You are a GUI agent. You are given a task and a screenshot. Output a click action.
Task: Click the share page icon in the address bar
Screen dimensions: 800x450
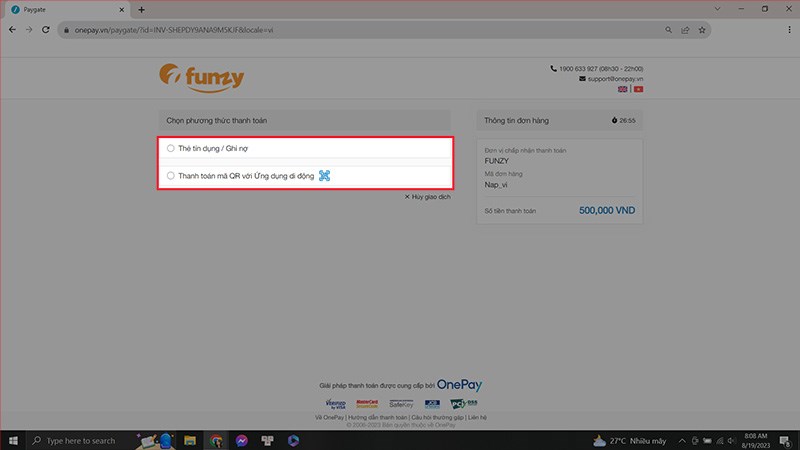(685, 30)
